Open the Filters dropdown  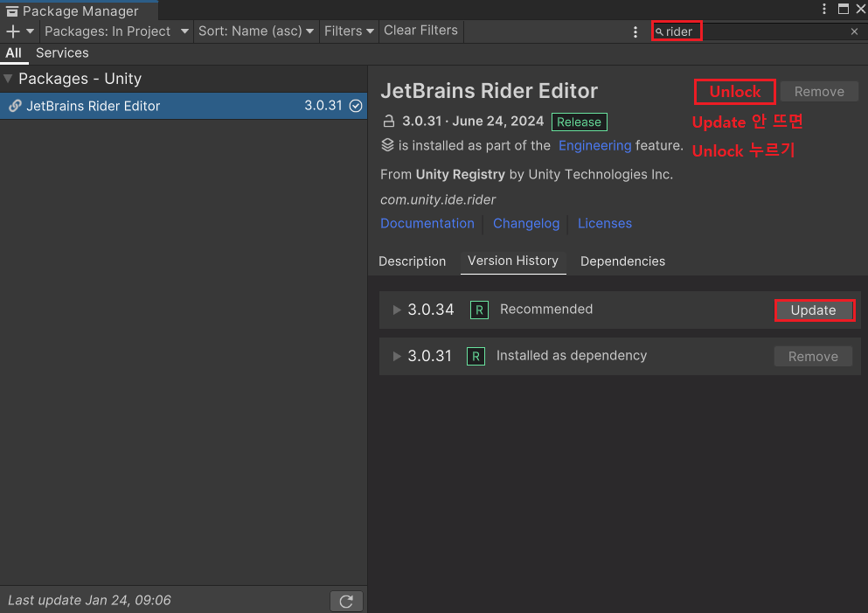tap(349, 31)
